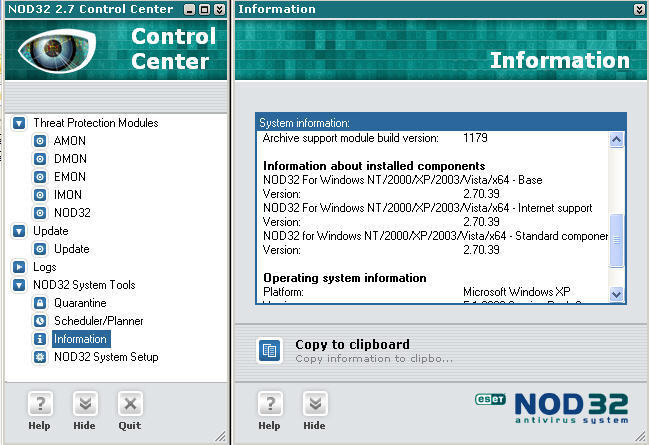Open NOD32 System Setup
This screenshot has height=445, width=649.
coord(106,357)
